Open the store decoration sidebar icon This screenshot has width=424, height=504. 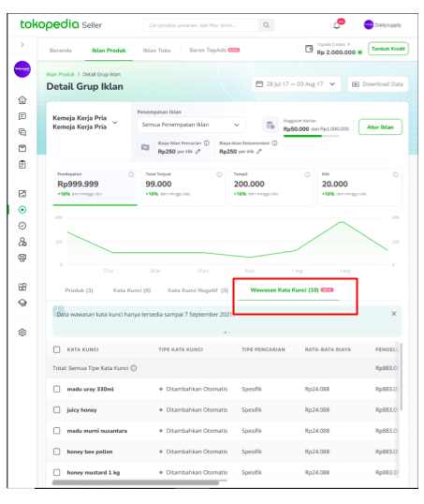click(x=22, y=258)
